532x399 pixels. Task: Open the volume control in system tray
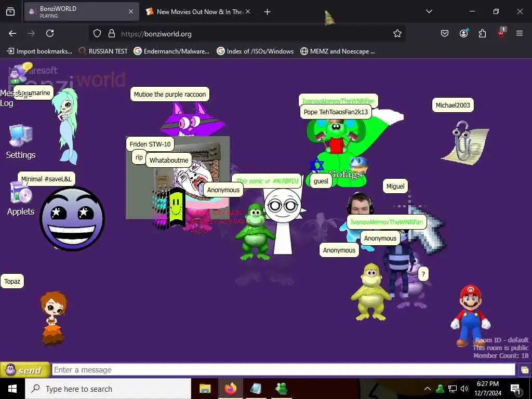pos(464,389)
